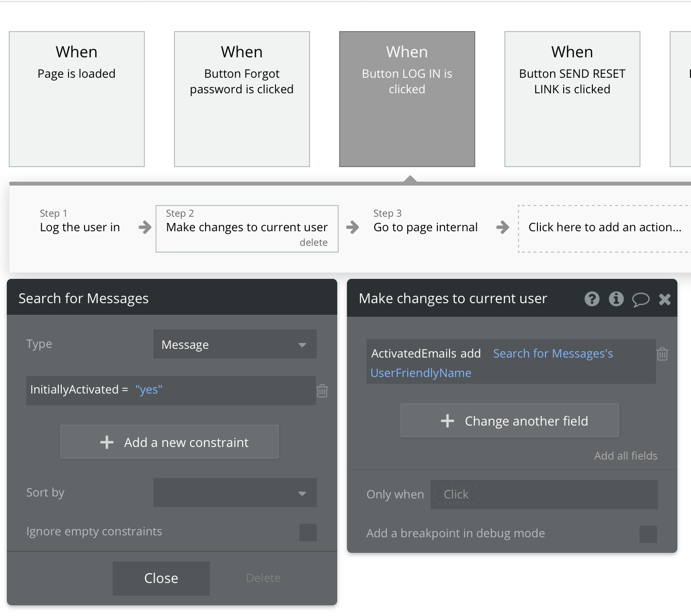Click InitiallyActivated = constraint text
Viewport: 691px width, 616px height.
[x=79, y=390]
